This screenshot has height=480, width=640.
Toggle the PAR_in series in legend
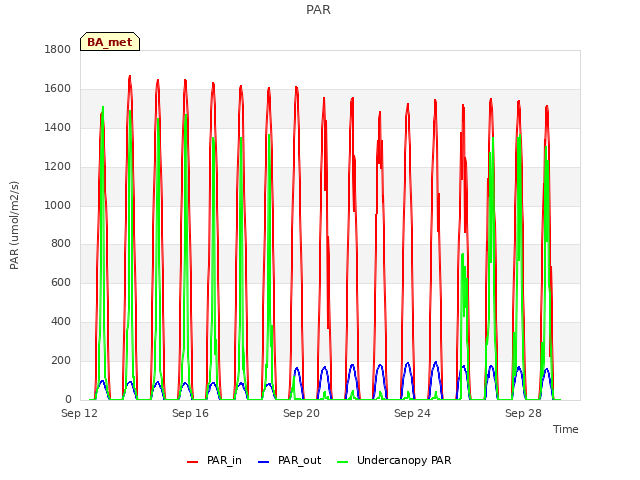215,460
